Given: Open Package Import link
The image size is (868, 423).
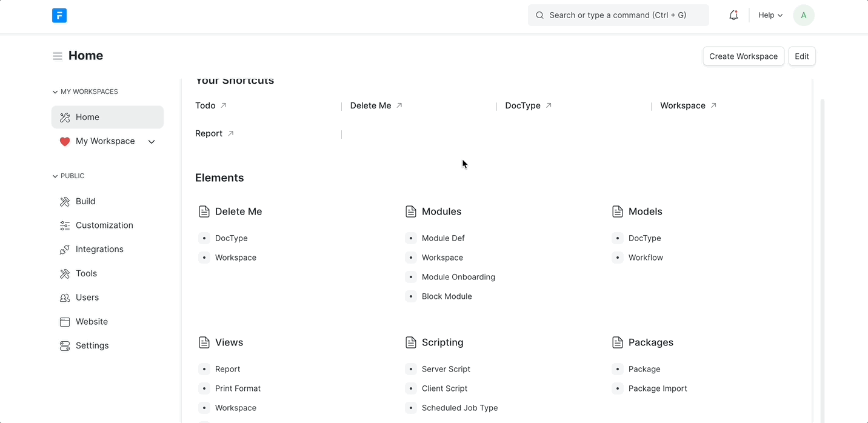Looking at the screenshot, I should point(658,388).
